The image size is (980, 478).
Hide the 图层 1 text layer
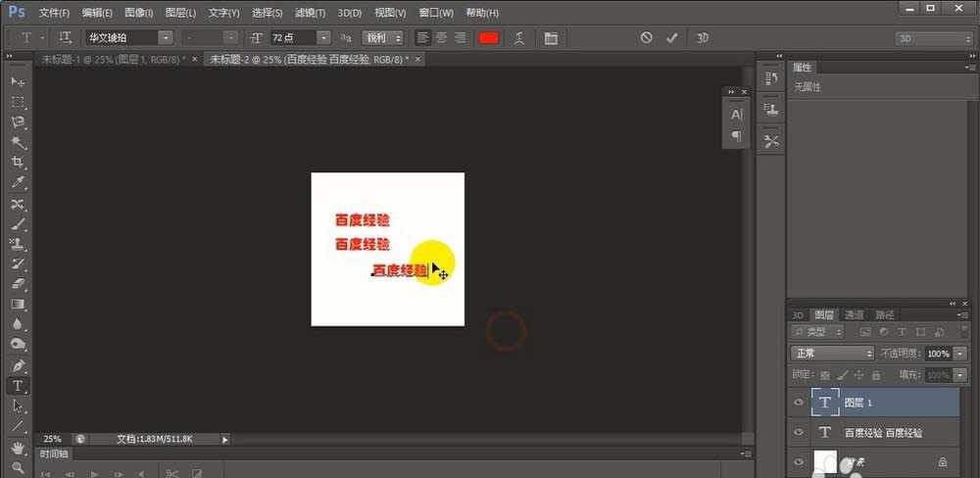point(799,403)
